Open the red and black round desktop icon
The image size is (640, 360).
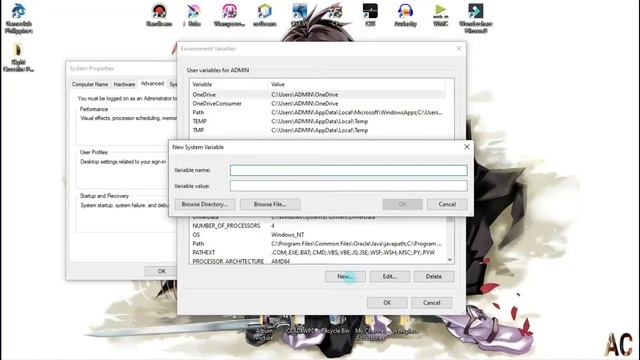coord(159,15)
